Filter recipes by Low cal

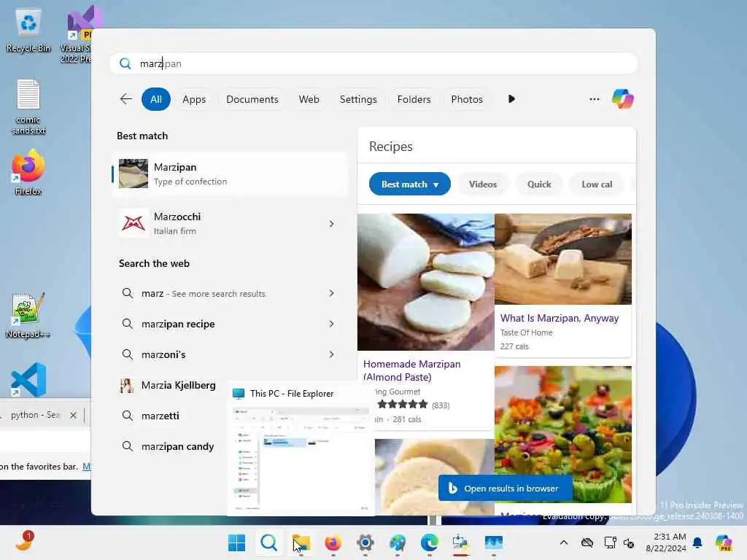[597, 184]
